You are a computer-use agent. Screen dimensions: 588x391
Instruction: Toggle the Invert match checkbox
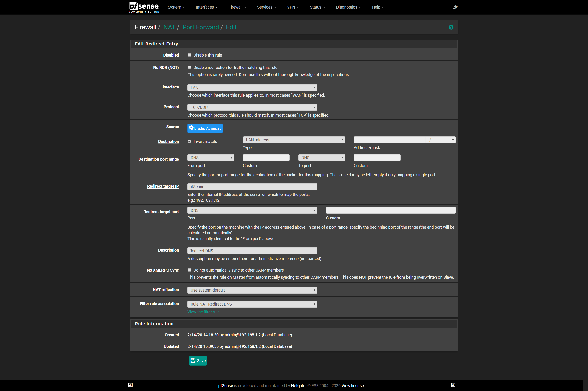tap(189, 141)
